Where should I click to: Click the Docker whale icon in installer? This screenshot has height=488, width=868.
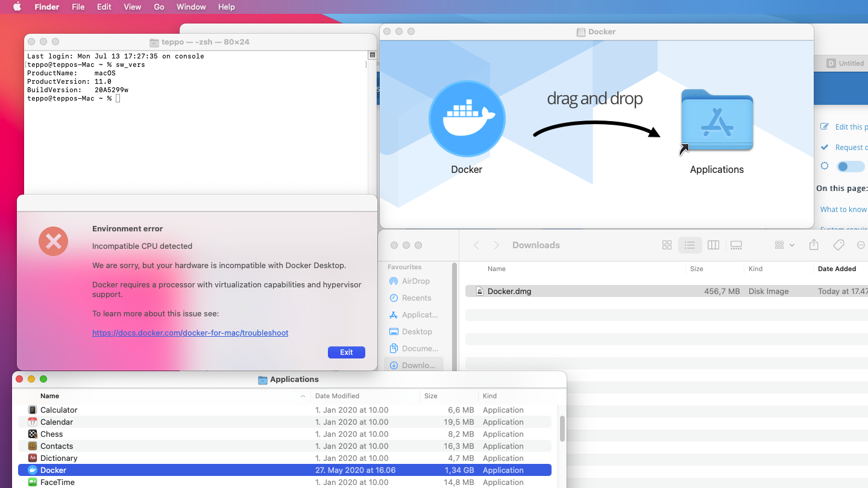pyautogui.click(x=467, y=119)
